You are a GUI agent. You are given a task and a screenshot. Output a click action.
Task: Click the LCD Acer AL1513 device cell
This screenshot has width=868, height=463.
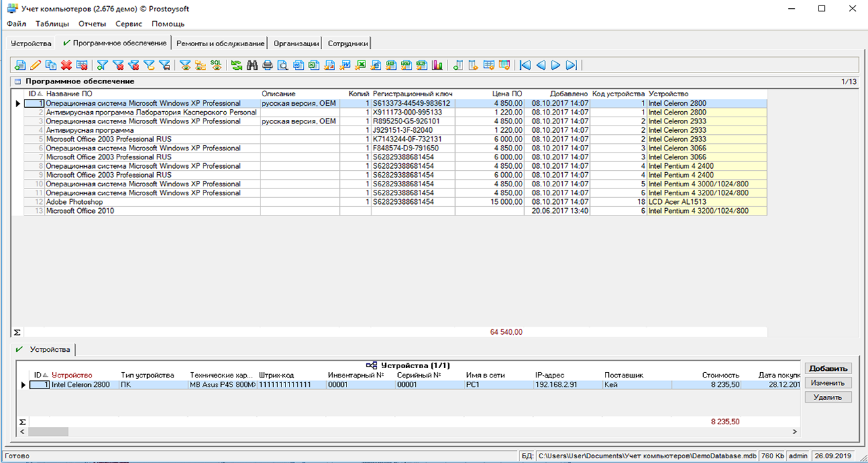707,202
